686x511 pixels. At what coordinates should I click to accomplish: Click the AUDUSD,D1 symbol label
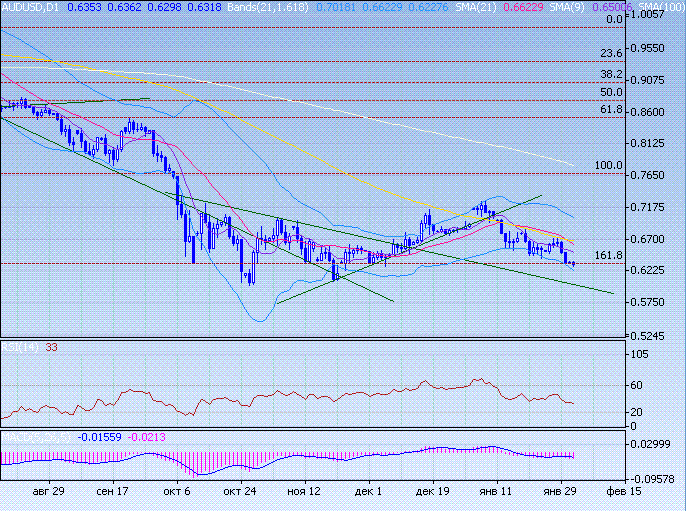29,6
